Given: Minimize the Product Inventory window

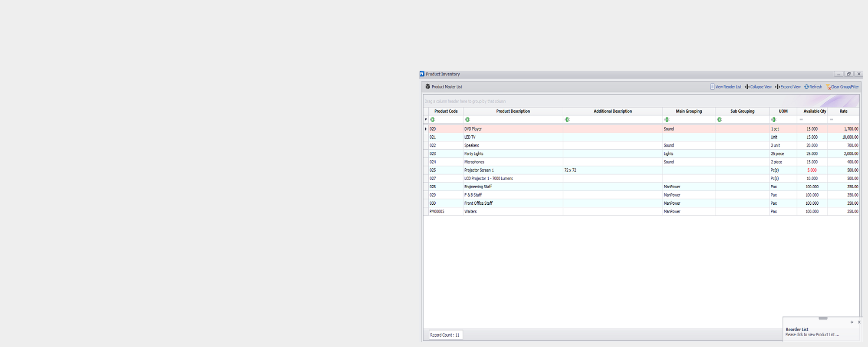Looking at the screenshot, I should pyautogui.click(x=838, y=74).
